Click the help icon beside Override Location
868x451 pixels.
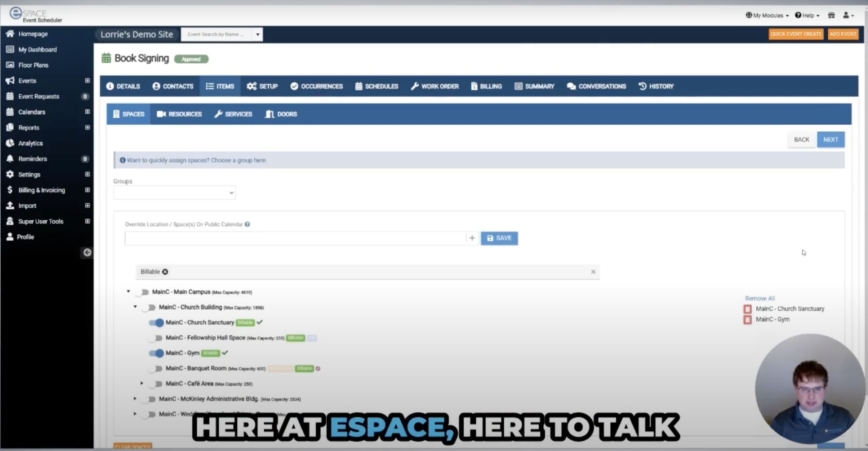[247, 224]
